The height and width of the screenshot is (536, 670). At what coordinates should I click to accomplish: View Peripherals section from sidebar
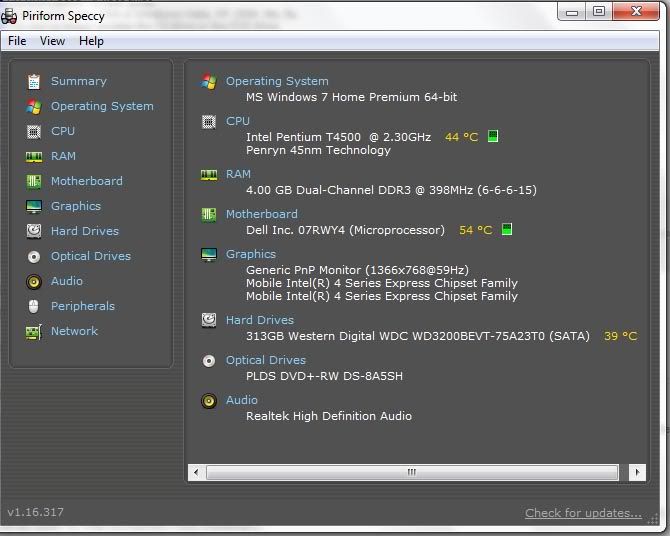(x=83, y=306)
